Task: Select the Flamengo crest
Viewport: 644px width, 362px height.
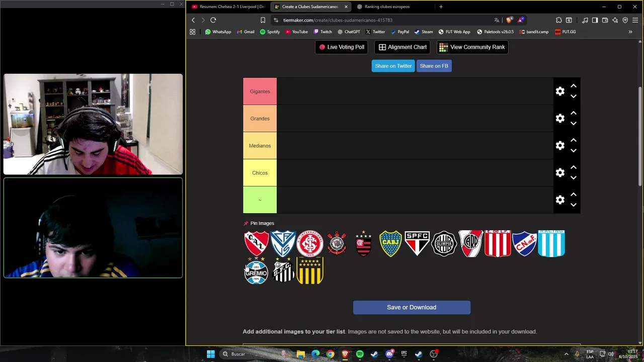Action: 364,243
